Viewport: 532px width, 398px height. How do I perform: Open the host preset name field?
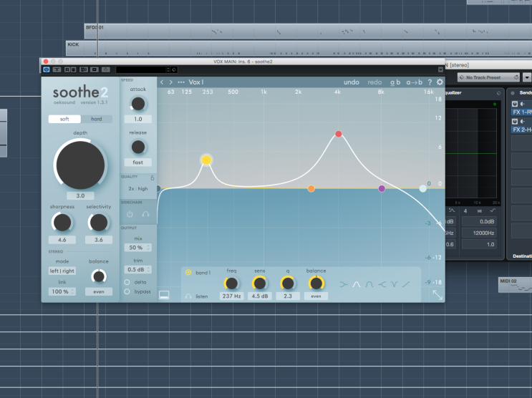141,69
